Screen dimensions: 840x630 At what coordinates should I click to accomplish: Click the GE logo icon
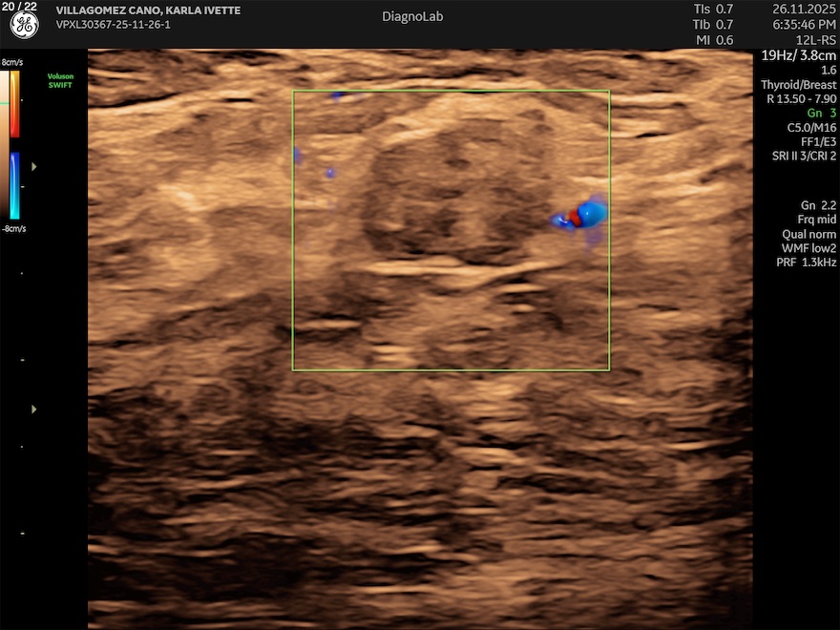point(24,26)
